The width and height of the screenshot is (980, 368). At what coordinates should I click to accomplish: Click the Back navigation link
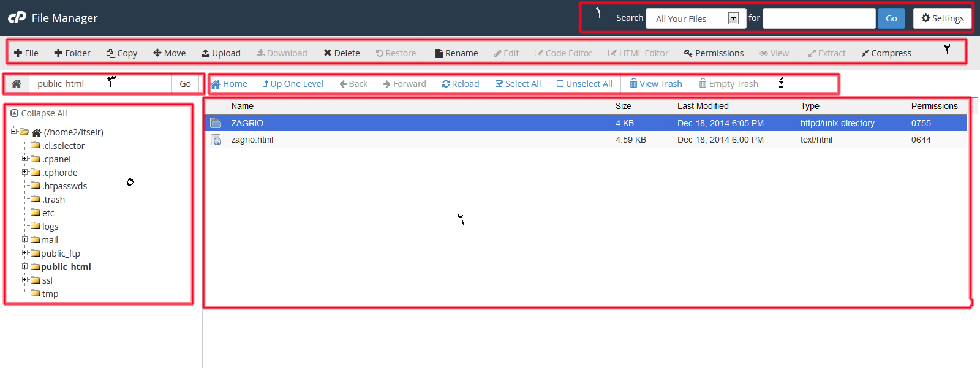[x=353, y=84]
